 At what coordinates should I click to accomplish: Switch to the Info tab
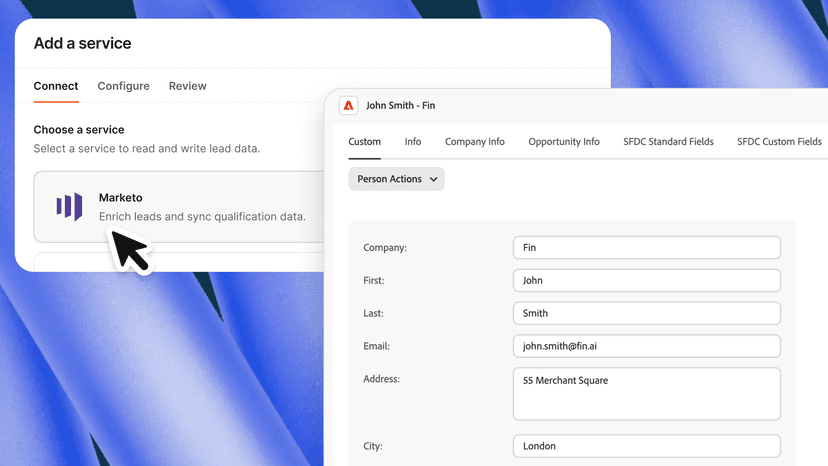point(413,142)
